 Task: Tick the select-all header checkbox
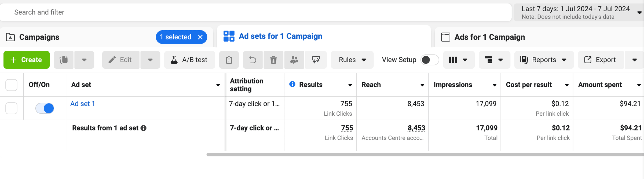coord(11,85)
